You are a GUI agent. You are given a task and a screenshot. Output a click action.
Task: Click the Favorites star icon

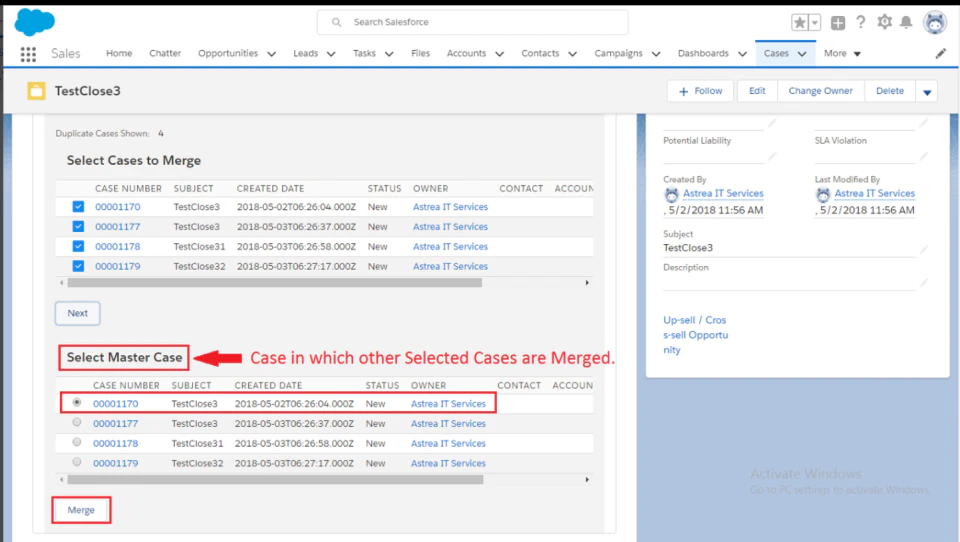coord(800,23)
